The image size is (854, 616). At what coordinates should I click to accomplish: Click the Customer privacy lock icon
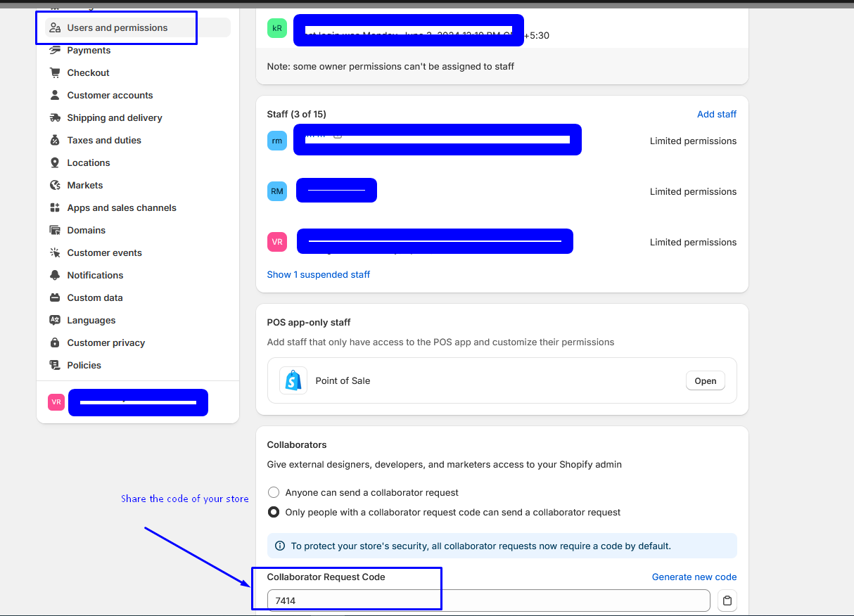(55, 343)
